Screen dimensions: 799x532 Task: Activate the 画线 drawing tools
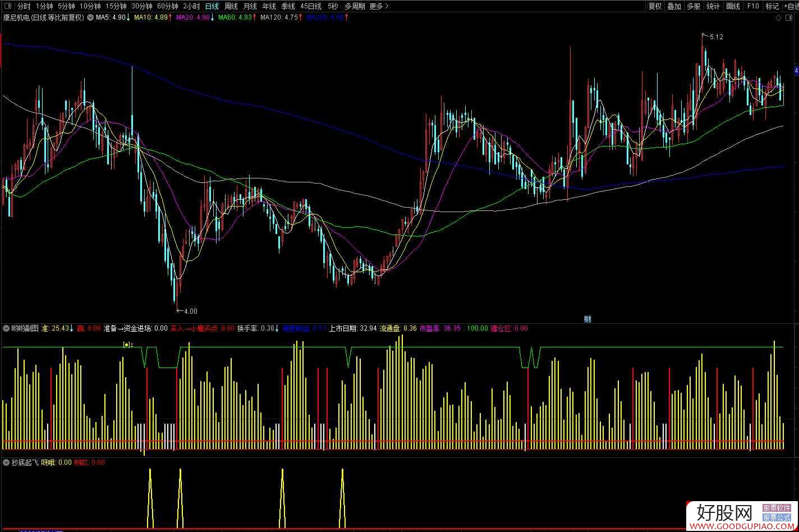point(733,6)
